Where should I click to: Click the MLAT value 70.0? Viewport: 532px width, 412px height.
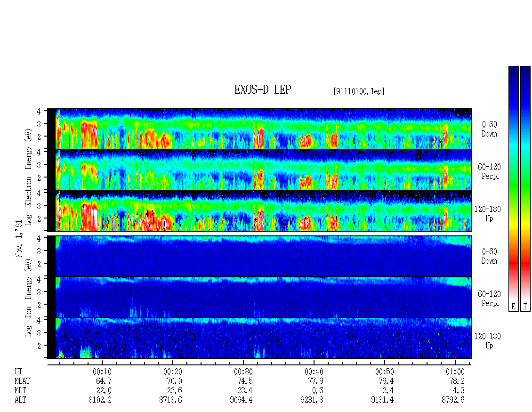click(174, 381)
